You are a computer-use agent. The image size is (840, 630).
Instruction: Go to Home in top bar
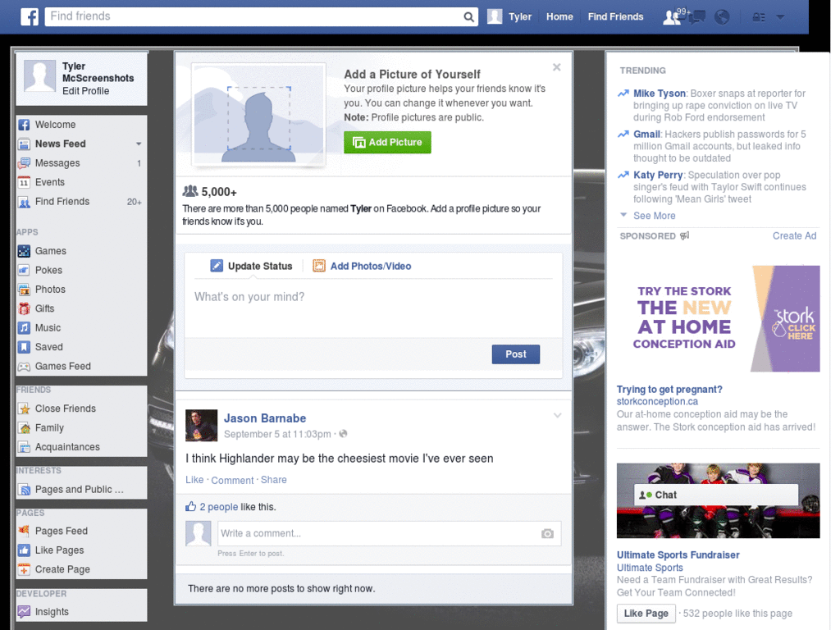coord(559,16)
